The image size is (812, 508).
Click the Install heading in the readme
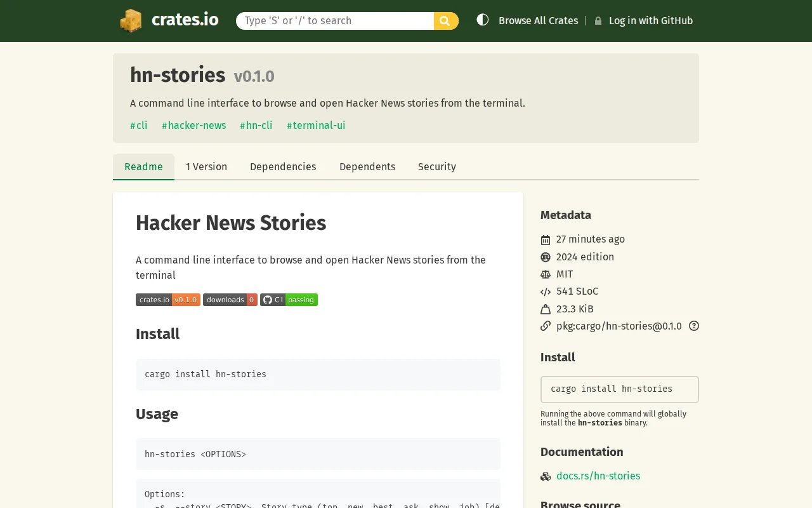click(157, 334)
